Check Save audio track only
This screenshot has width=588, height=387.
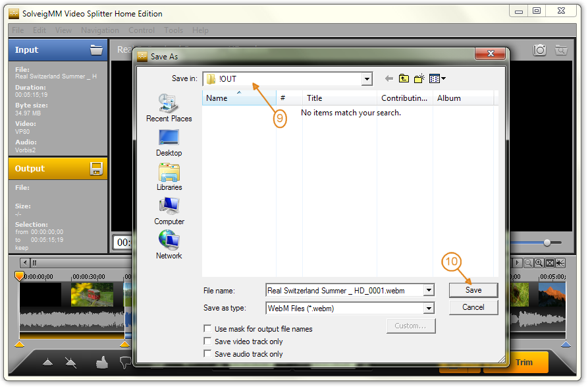207,353
